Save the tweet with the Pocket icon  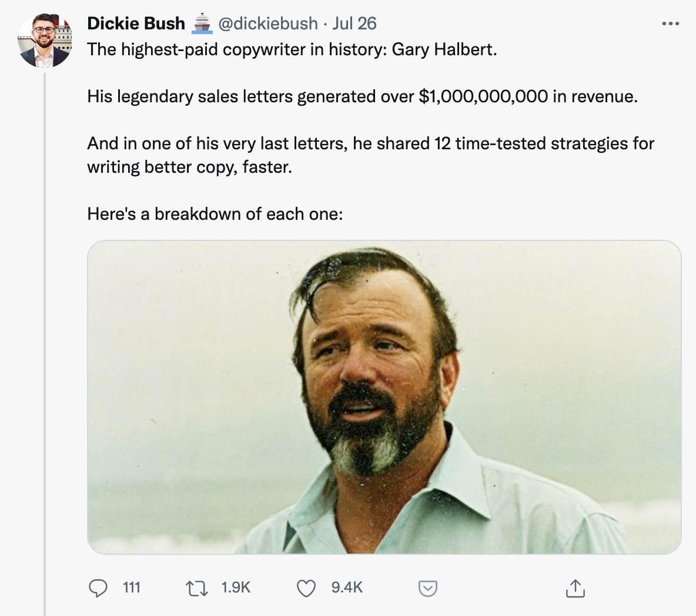pyautogui.click(x=427, y=587)
